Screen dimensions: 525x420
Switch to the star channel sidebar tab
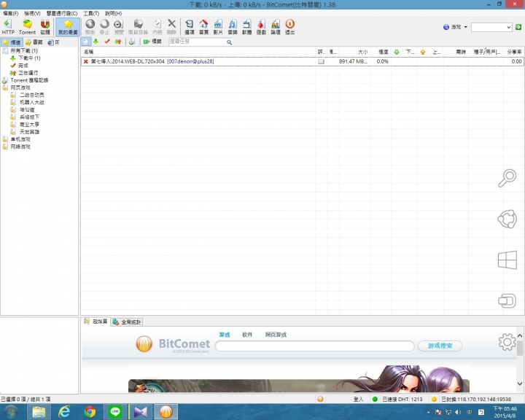click(12, 42)
